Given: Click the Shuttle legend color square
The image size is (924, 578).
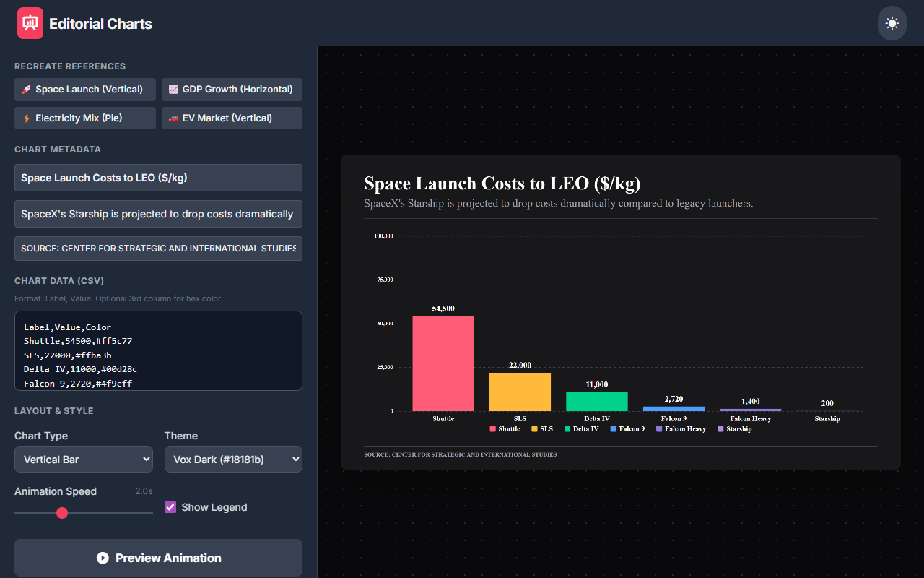Looking at the screenshot, I should tap(493, 429).
